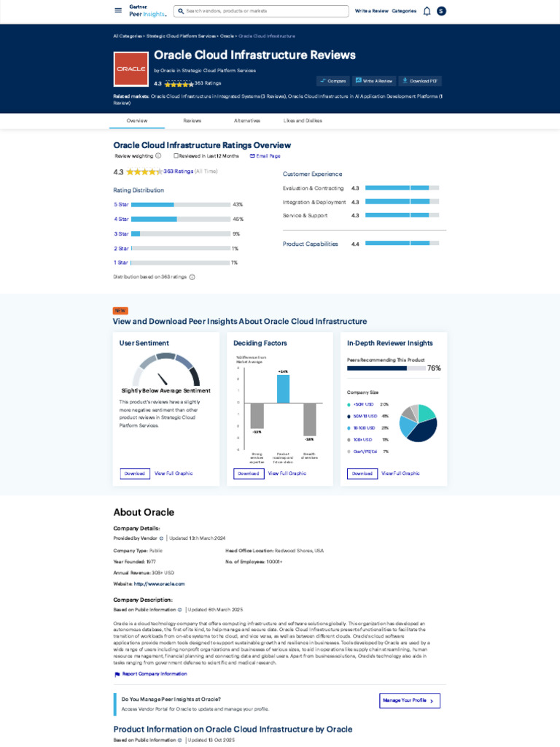
Task: Download the User Sentiment graphic
Action: coord(135,473)
